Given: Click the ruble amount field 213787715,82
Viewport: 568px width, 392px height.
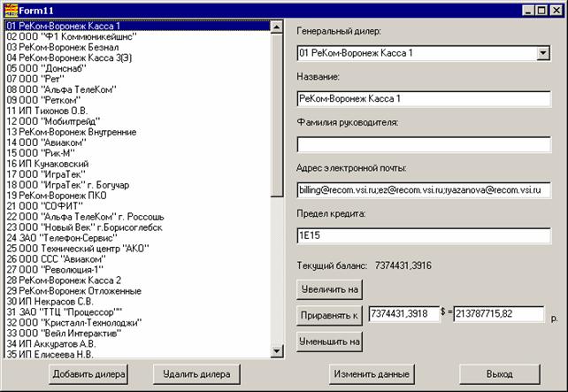Looking at the screenshot, I should tap(499, 314).
